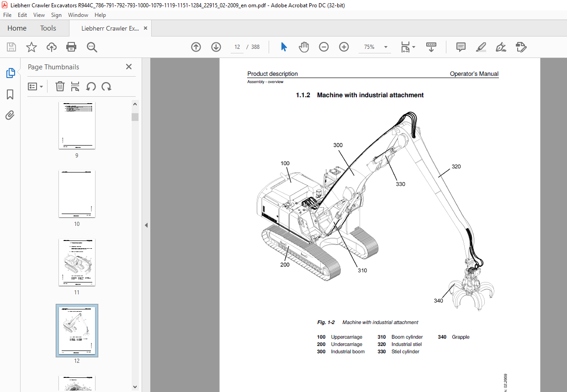
Task: Select page 9 thumbnail
Action: pyautogui.click(x=77, y=125)
